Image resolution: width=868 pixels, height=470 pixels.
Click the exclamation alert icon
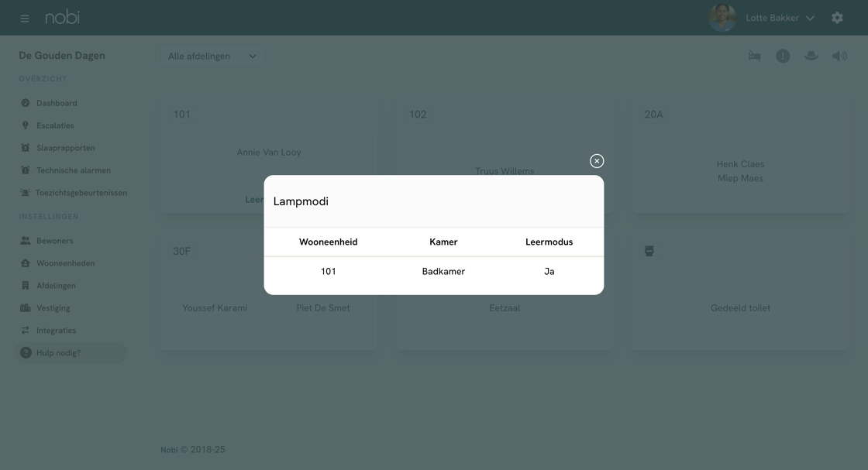point(783,56)
